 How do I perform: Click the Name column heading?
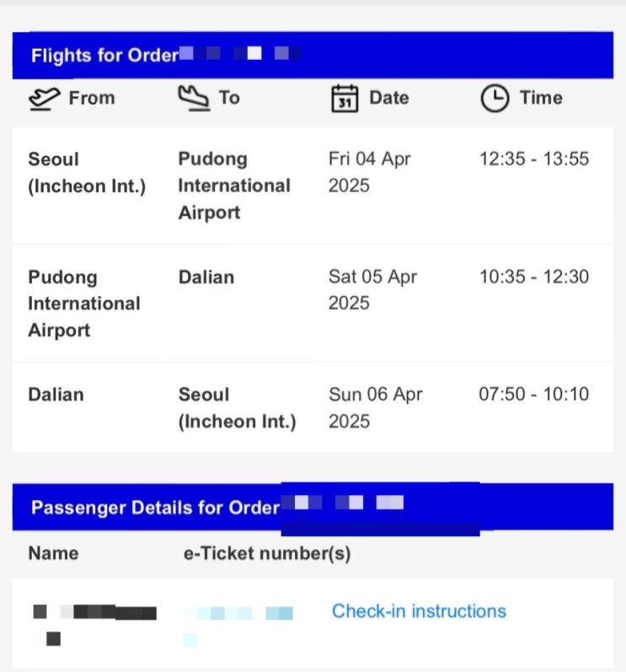[x=53, y=553]
